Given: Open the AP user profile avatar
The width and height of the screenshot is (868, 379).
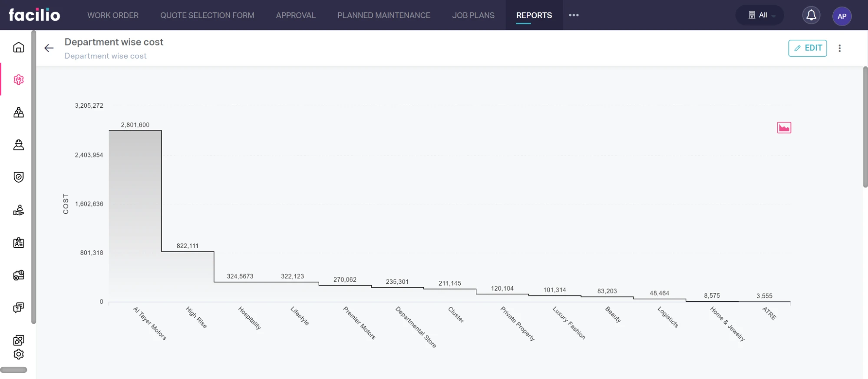Looking at the screenshot, I should pyautogui.click(x=842, y=16).
